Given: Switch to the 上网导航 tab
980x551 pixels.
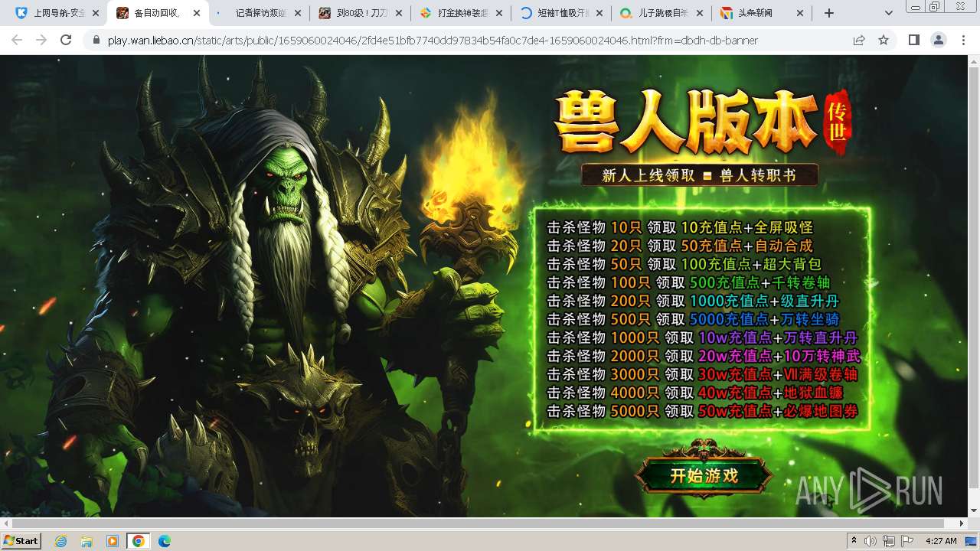Looking at the screenshot, I should pos(51,13).
